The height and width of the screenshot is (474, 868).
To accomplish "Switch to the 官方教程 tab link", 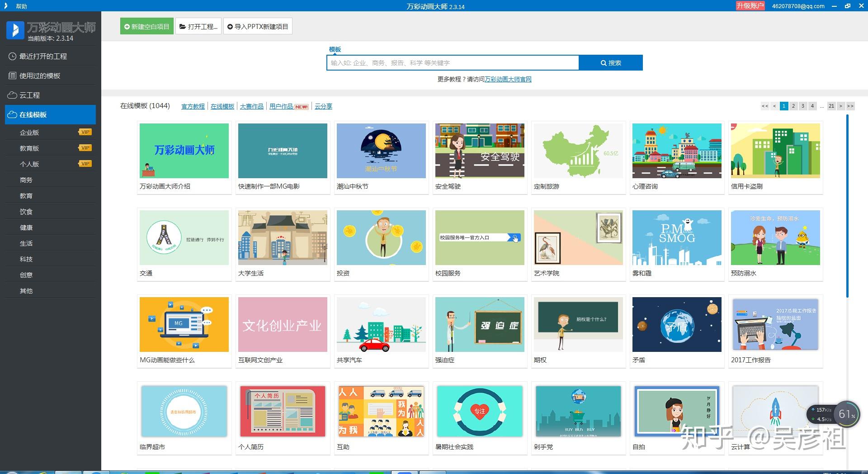I will (193, 106).
